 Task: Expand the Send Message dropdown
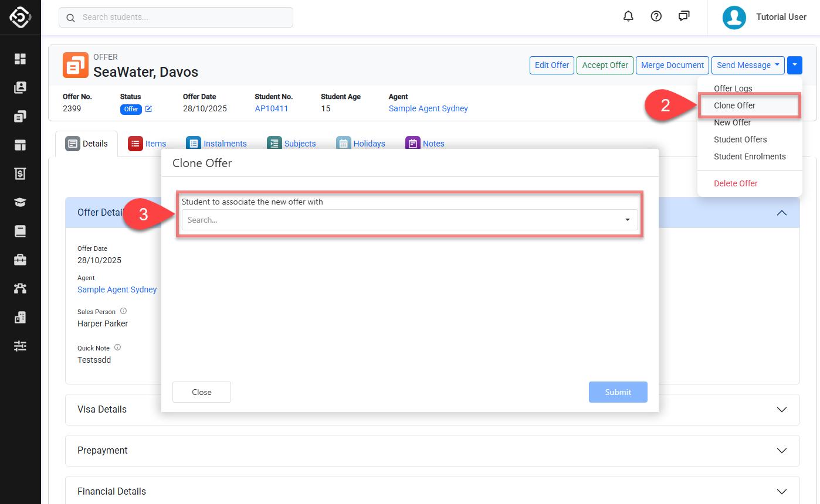tap(748, 65)
